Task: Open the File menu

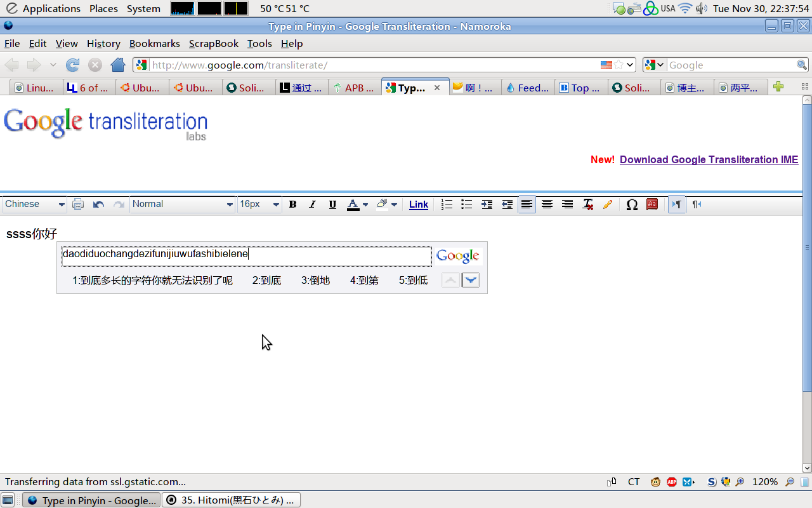Action: [12, 44]
